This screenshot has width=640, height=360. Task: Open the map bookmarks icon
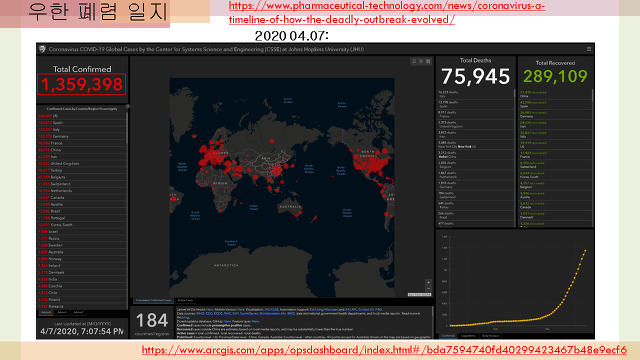click(x=414, y=61)
